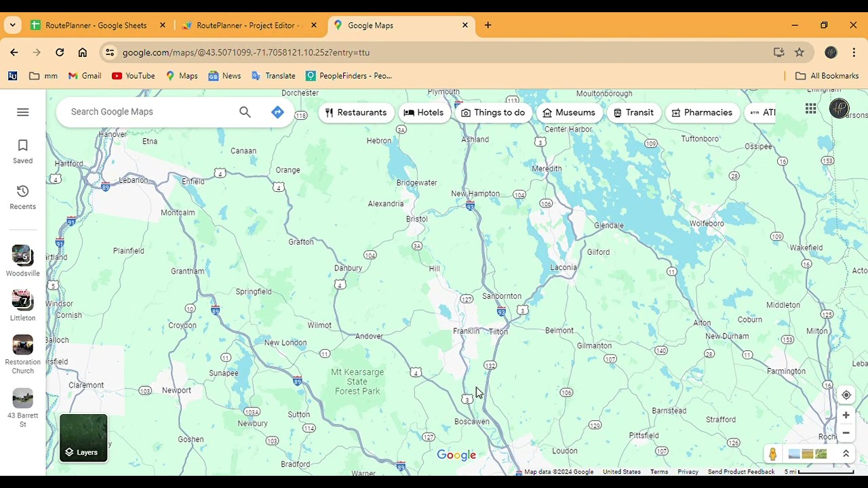
Task: Close the RoutePlanner Google Sheets tab
Action: 162,25
